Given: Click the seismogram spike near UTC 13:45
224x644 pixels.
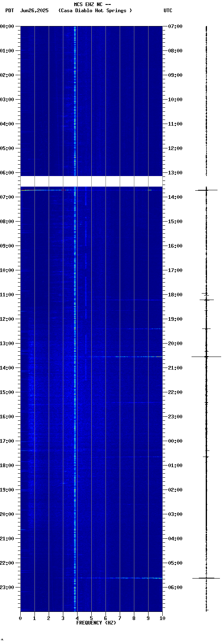Looking at the screenshot, I should [206, 190].
